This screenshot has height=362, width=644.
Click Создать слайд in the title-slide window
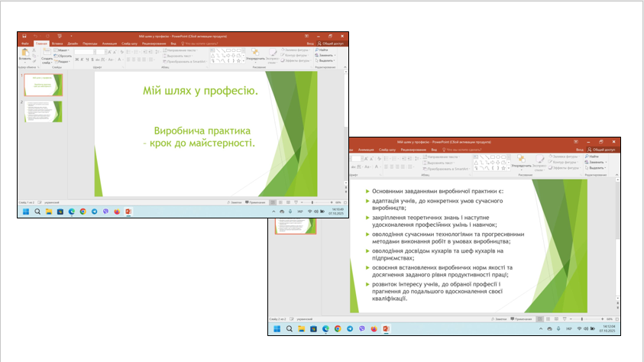tap(46, 58)
